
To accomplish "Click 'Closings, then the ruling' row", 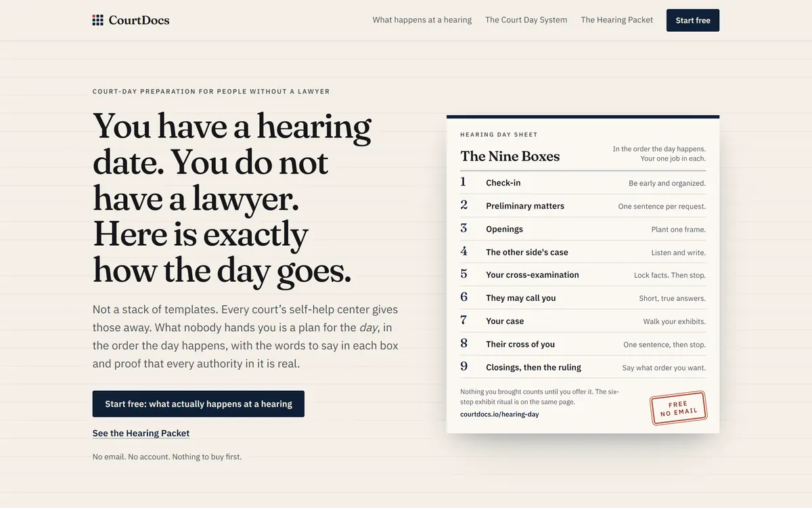I will coord(583,367).
